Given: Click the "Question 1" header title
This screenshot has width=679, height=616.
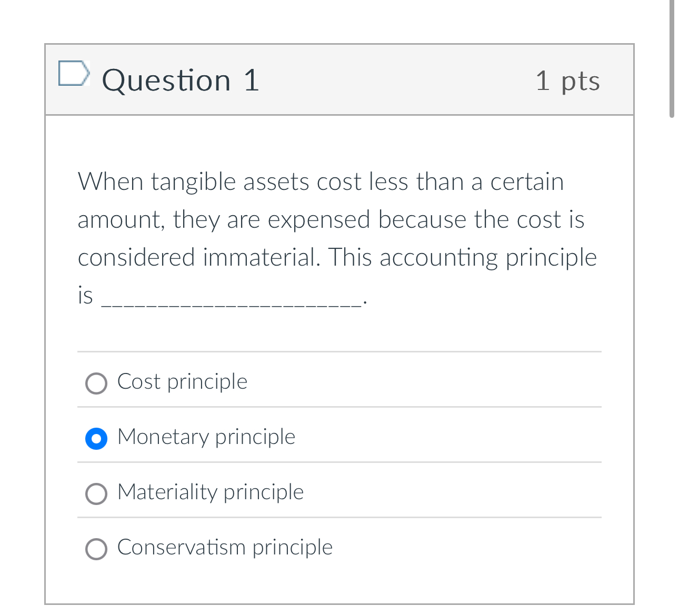Looking at the screenshot, I should pos(180,80).
